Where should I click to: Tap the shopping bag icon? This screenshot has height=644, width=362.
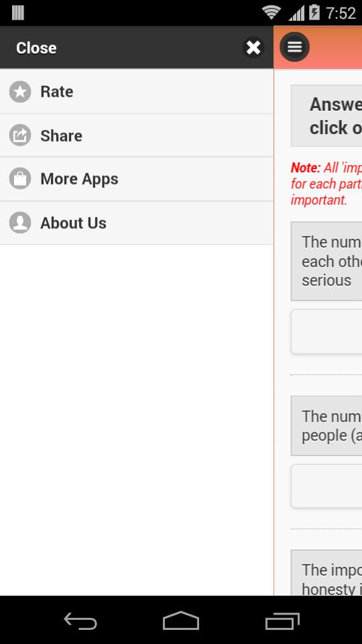(x=20, y=178)
